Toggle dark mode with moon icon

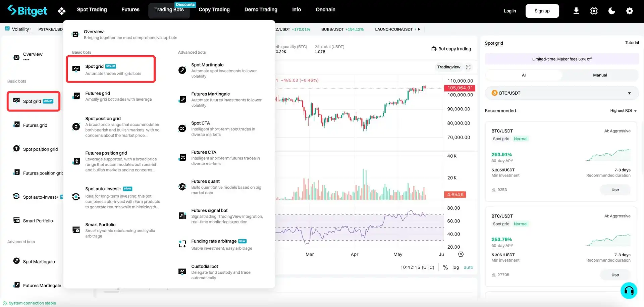tap(611, 11)
